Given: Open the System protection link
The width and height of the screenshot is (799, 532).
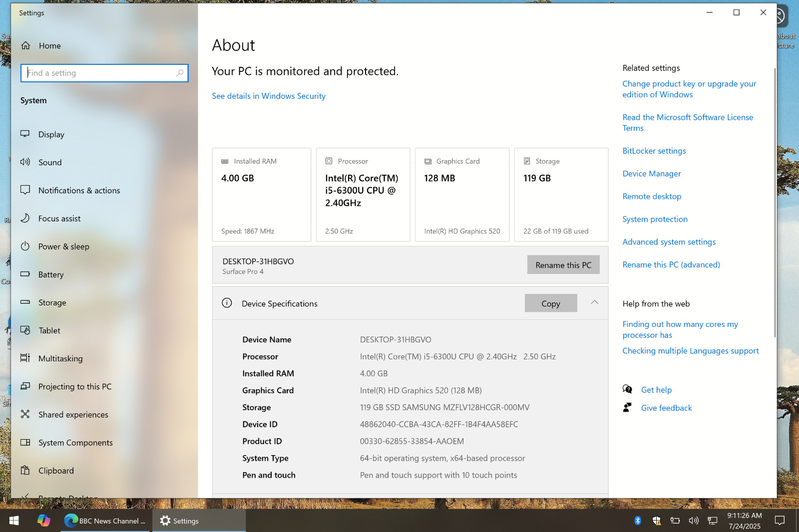Looking at the screenshot, I should 655,219.
